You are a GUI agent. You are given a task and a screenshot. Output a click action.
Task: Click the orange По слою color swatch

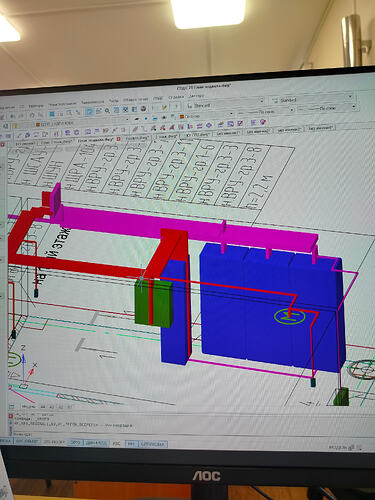point(182,117)
